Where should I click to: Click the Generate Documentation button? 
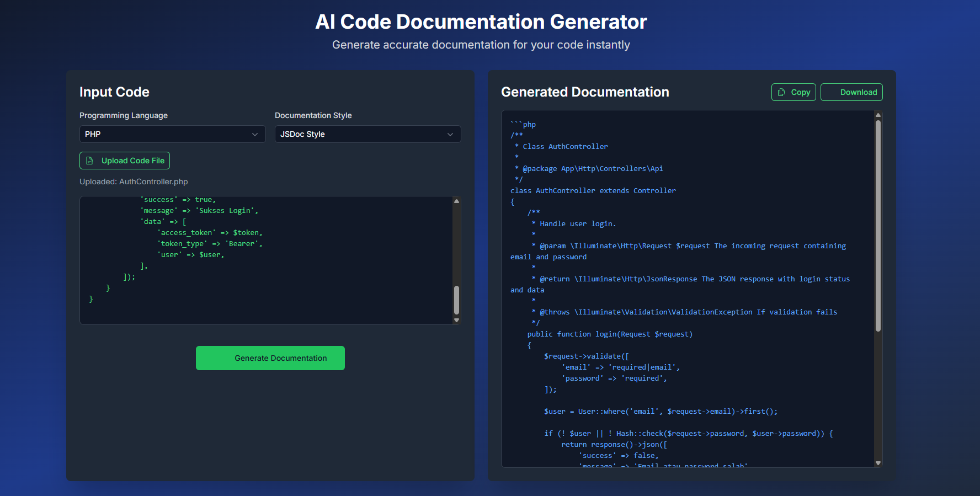(270, 358)
